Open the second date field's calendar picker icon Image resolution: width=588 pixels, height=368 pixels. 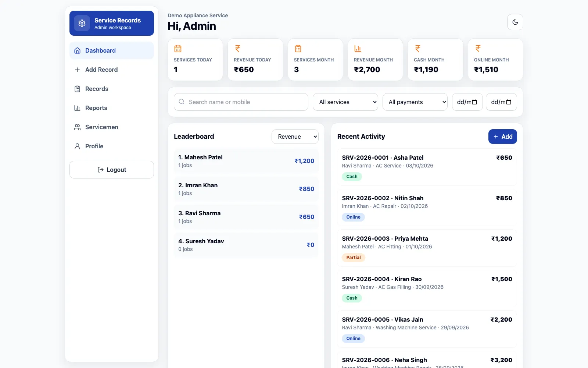coord(509,102)
